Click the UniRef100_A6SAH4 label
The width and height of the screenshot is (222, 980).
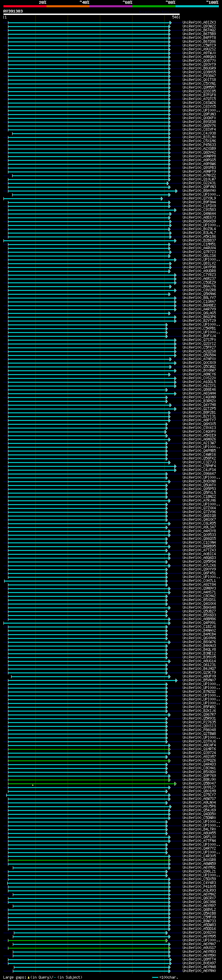coord(199,394)
